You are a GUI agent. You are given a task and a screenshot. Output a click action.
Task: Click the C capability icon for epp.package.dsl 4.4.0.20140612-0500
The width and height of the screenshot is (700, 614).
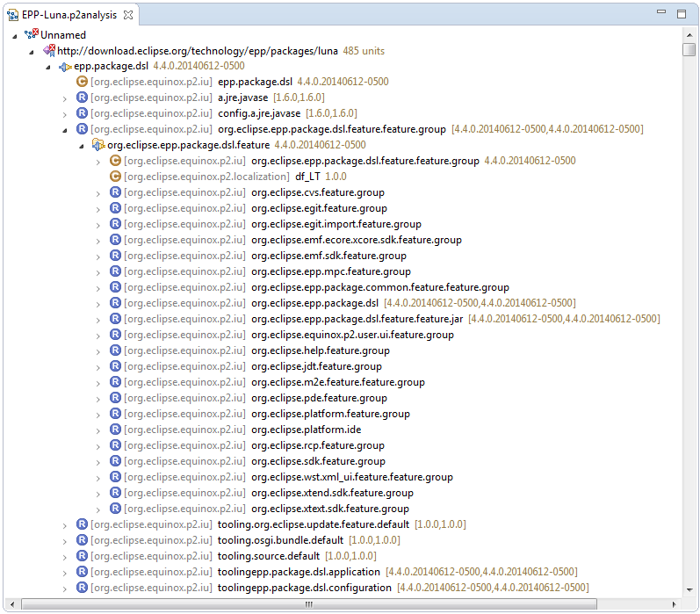coord(83,82)
